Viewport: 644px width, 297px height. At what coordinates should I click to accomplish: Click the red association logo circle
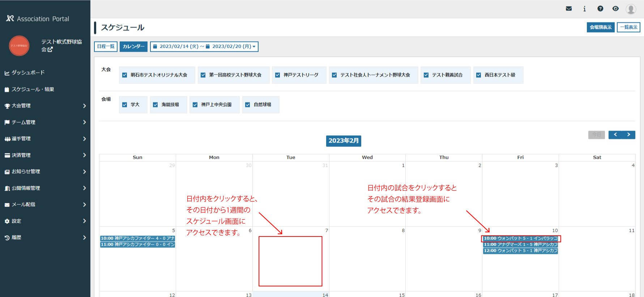pos(19,46)
